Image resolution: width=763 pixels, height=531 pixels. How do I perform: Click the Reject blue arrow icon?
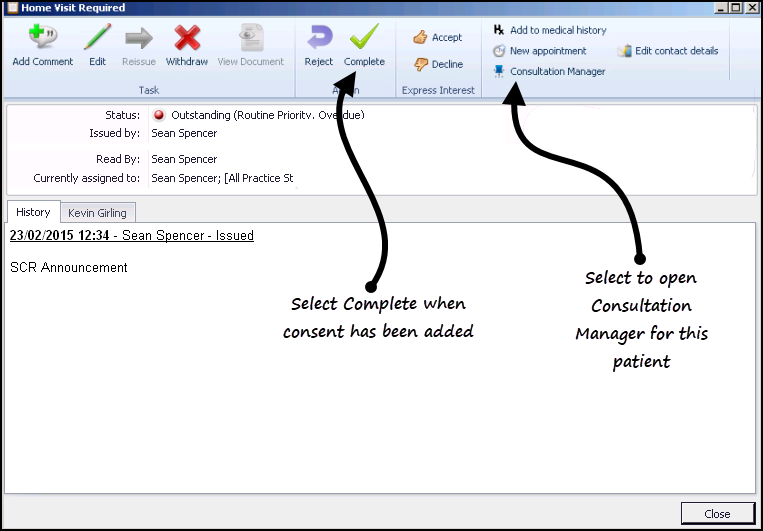coord(318,38)
